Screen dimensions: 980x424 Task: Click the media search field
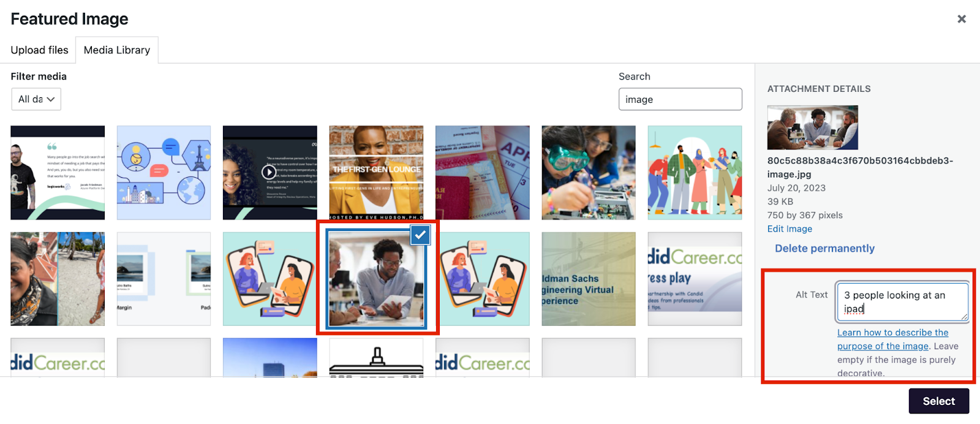pyautogui.click(x=680, y=99)
